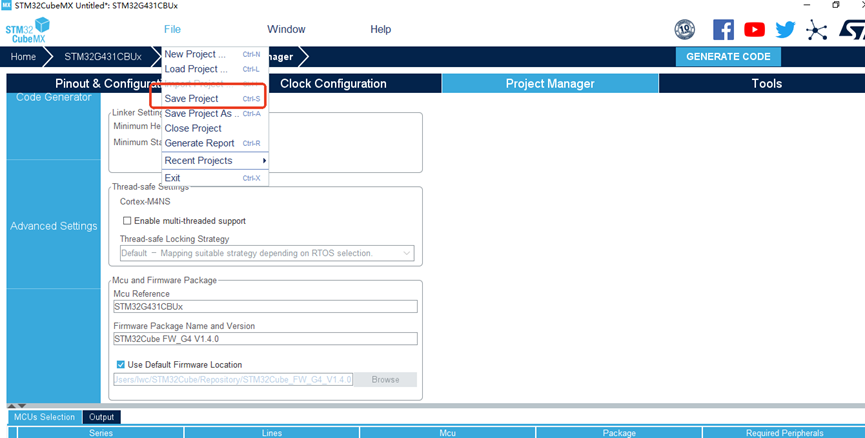Select Save Project As menu entry
This screenshot has width=865, height=438.
pos(215,114)
